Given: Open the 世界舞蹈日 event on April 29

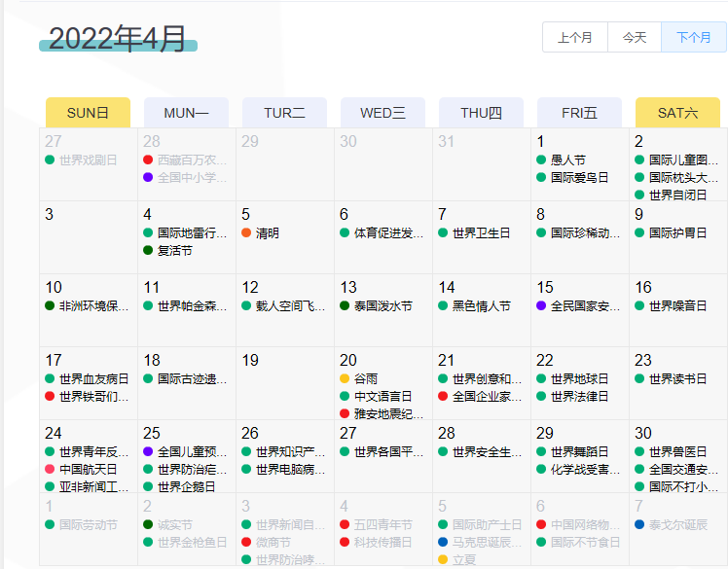Looking at the screenshot, I should tap(579, 451).
